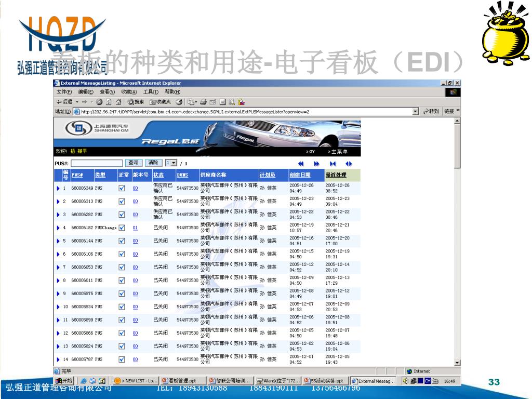This screenshot has height=399, width=532.
Task: Go to homepage via the Home icon
Action: coord(118,102)
